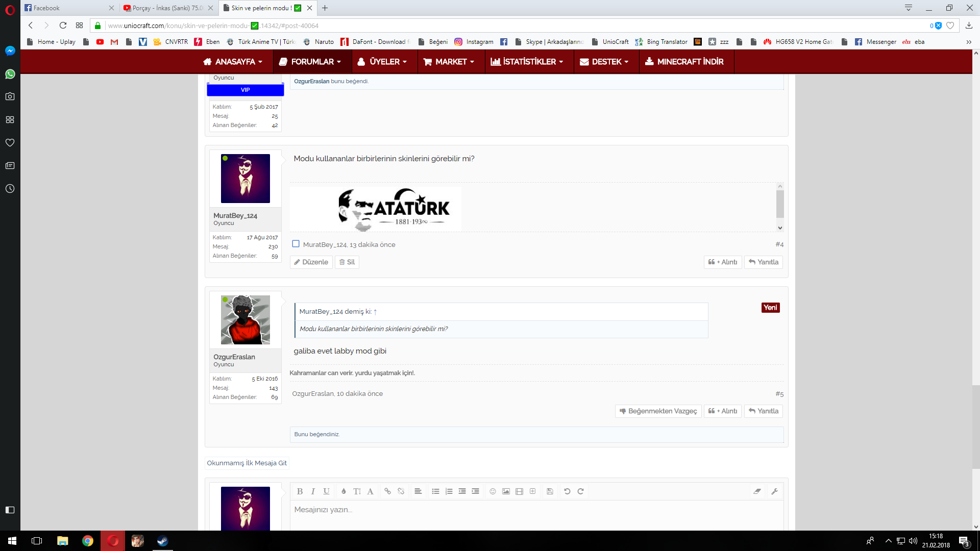
Task: Open the font size option
Action: (x=357, y=491)
